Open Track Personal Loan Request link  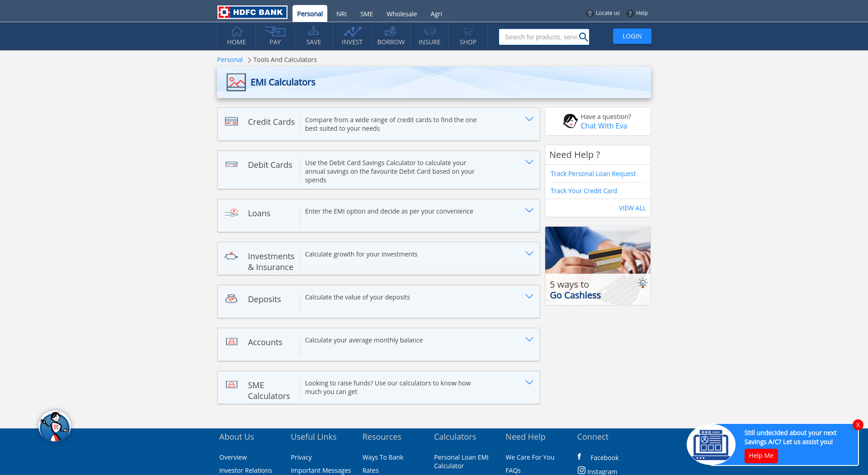point(593,174)
